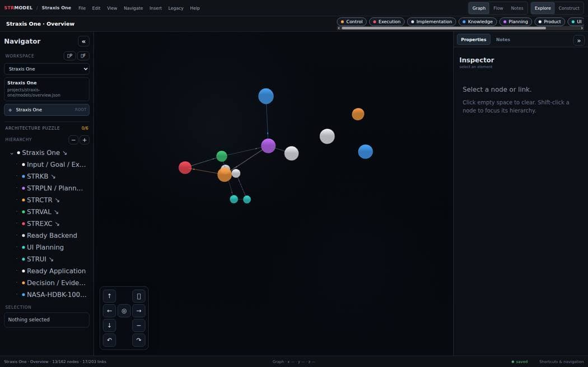The width and height of the screenshot is (588, 367).
Task: Select the red execution node in graph
Action: tap(185, 167)
